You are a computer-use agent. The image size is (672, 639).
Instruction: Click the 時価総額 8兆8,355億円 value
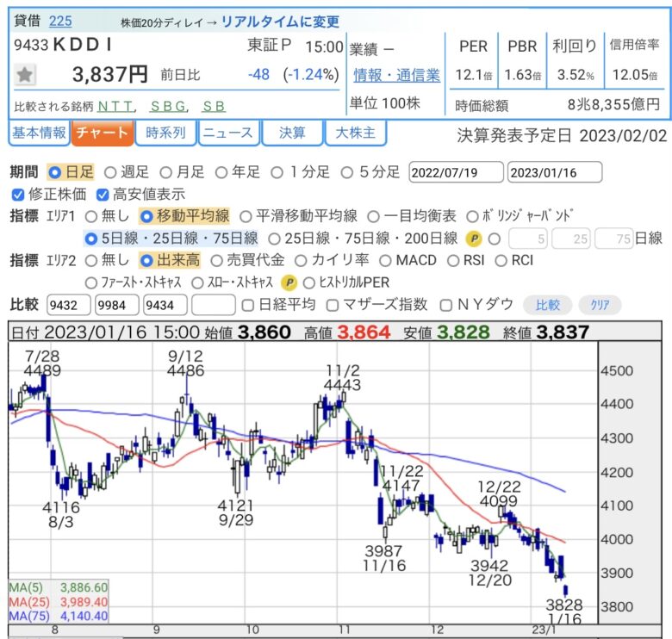[x=613, y=104]
